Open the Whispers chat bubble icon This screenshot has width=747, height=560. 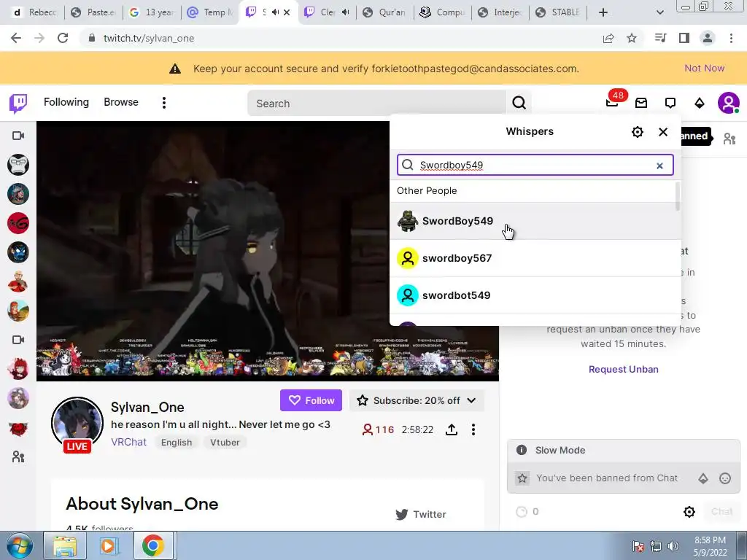click(670, 103)
